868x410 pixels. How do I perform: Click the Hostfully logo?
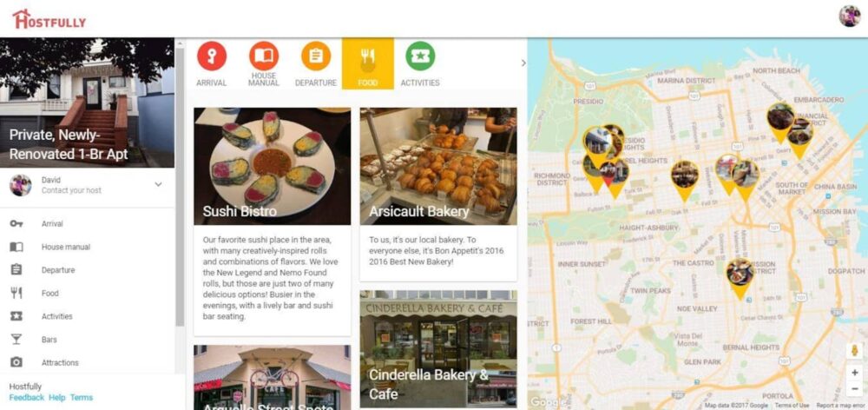point(49,19)
